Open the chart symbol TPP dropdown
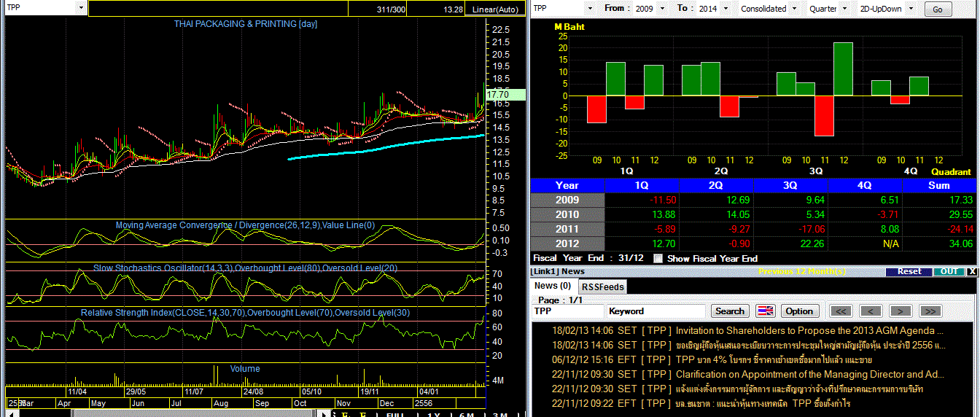 (80, 8)
